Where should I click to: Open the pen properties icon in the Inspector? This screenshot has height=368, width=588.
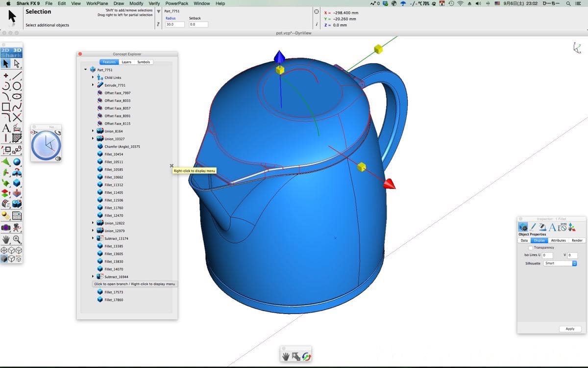[x=533, y=227]
